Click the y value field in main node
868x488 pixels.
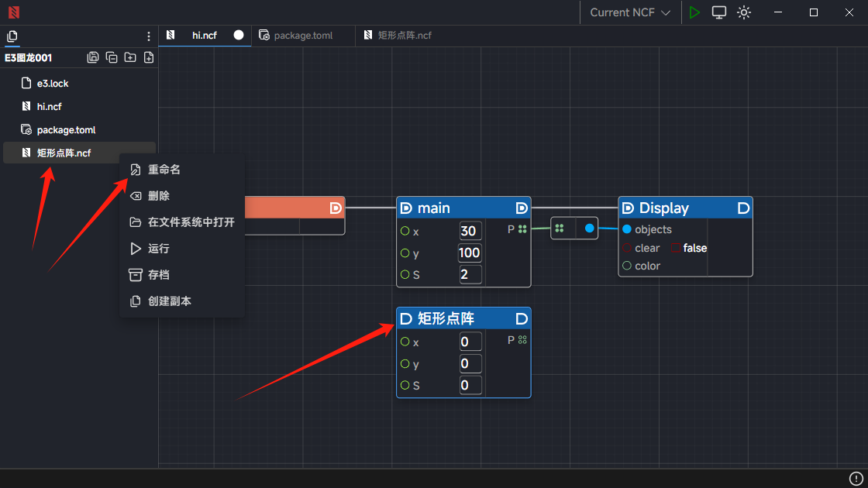470,253
